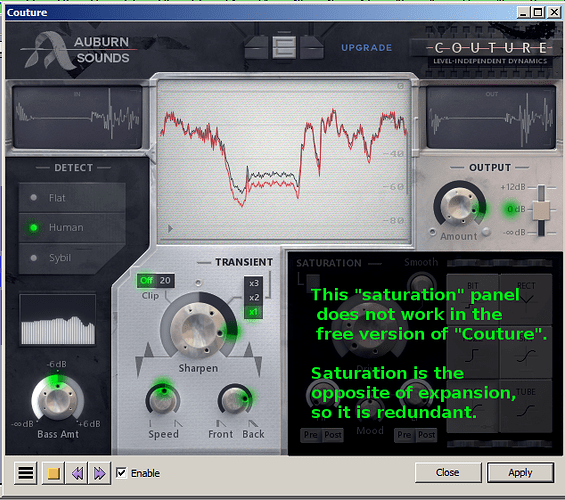565x500 pixels.
Task: Click the OUT waveform display
Action: (491, 116)
